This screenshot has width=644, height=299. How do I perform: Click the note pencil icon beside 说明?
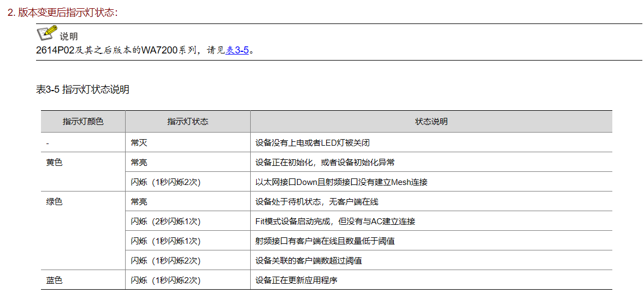click(46, 34)
